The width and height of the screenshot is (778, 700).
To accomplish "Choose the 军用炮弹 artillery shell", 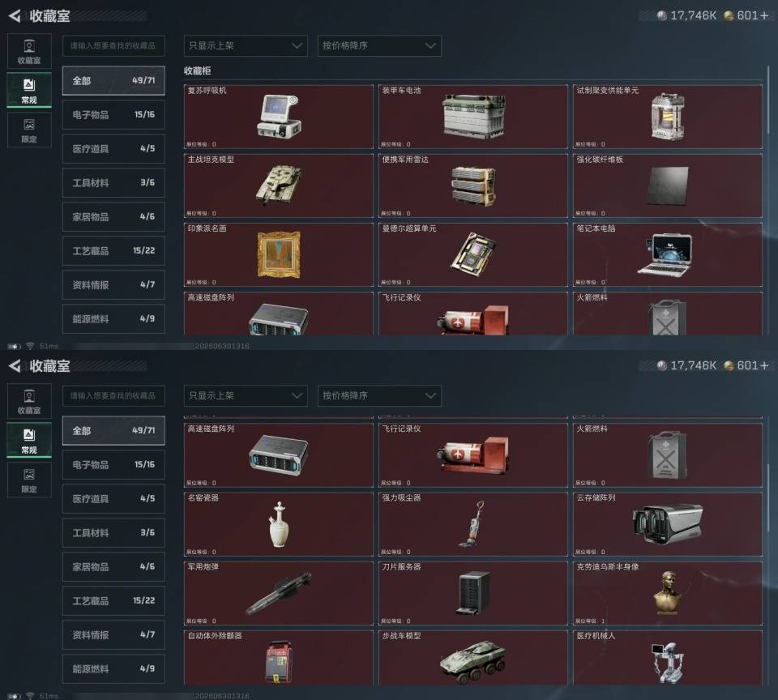I will [x=278, y=593].
